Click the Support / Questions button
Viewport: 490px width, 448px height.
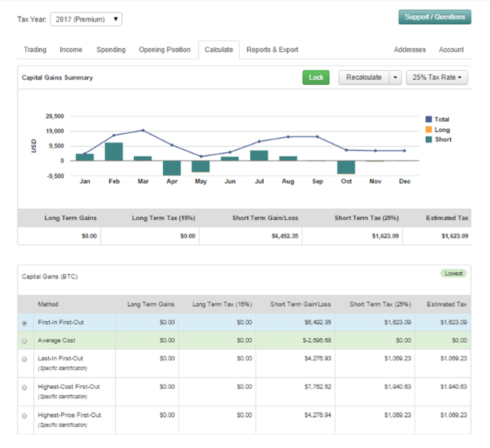pos(435,17)
